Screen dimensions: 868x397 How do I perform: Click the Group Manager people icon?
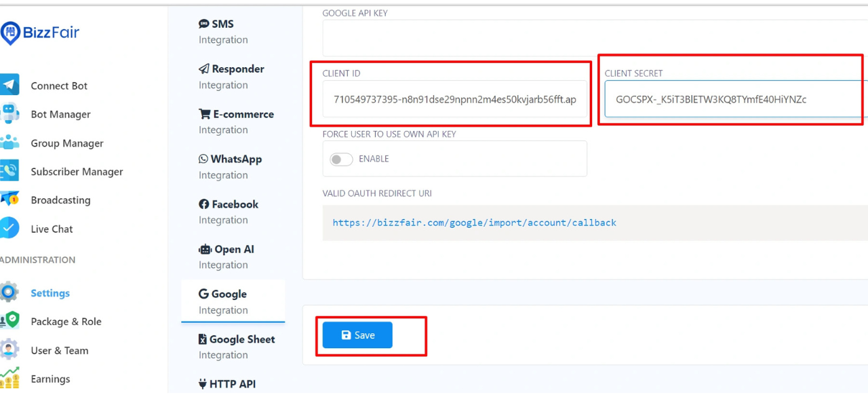[9, 143]
